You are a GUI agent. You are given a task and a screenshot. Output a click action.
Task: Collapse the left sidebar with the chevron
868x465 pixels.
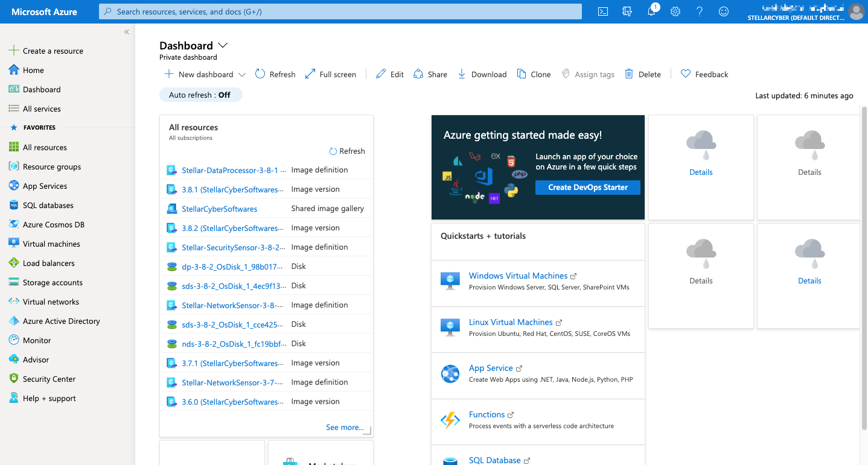(x=127, y=32)
